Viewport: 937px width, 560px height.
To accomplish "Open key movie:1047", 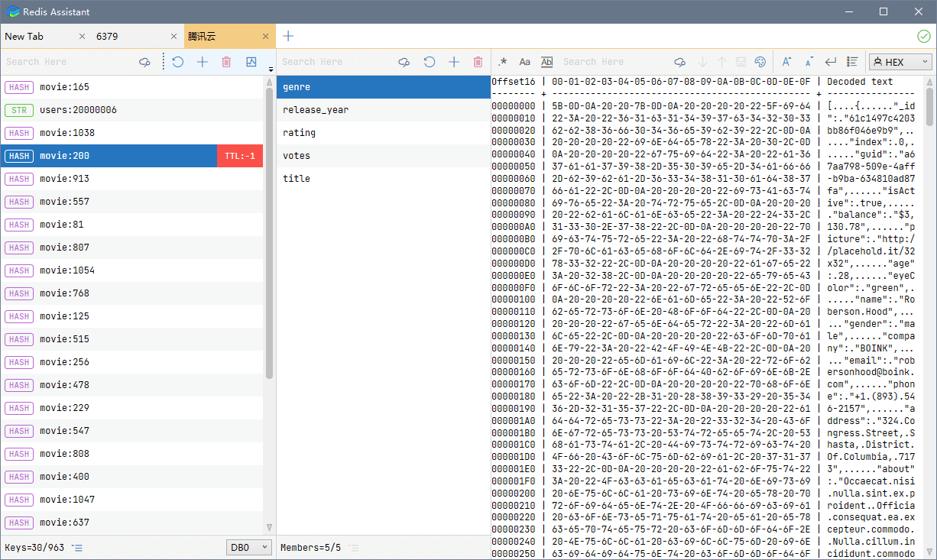I will [x=131, y=500].
